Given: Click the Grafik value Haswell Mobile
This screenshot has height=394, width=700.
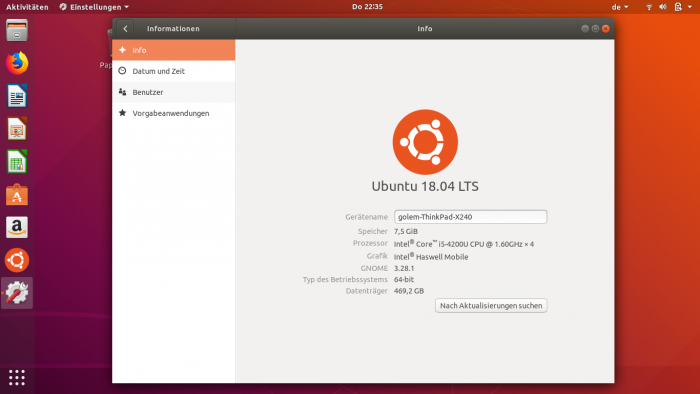Looking at the screenshot, I should pyautogui.click(x=431, y=257).
